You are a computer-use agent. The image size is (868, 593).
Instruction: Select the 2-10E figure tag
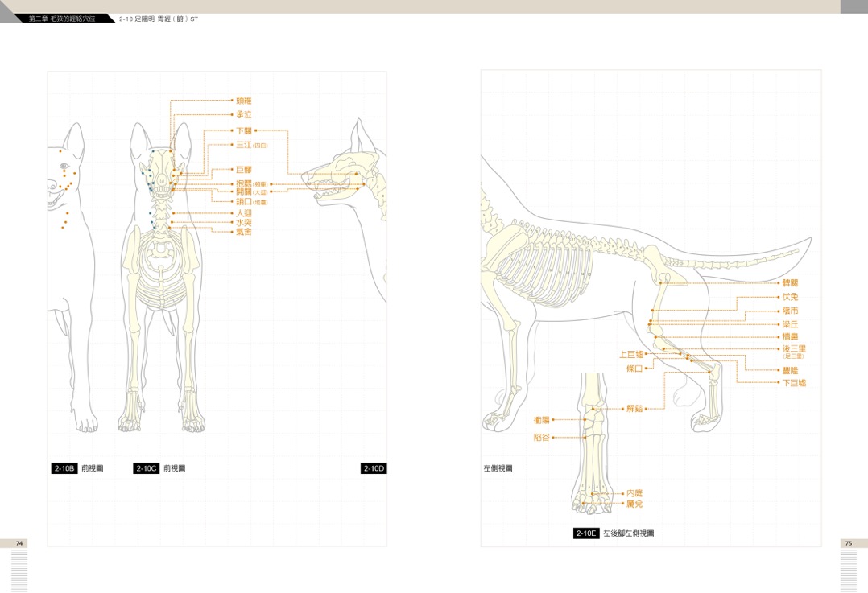[x=586, y=533]
